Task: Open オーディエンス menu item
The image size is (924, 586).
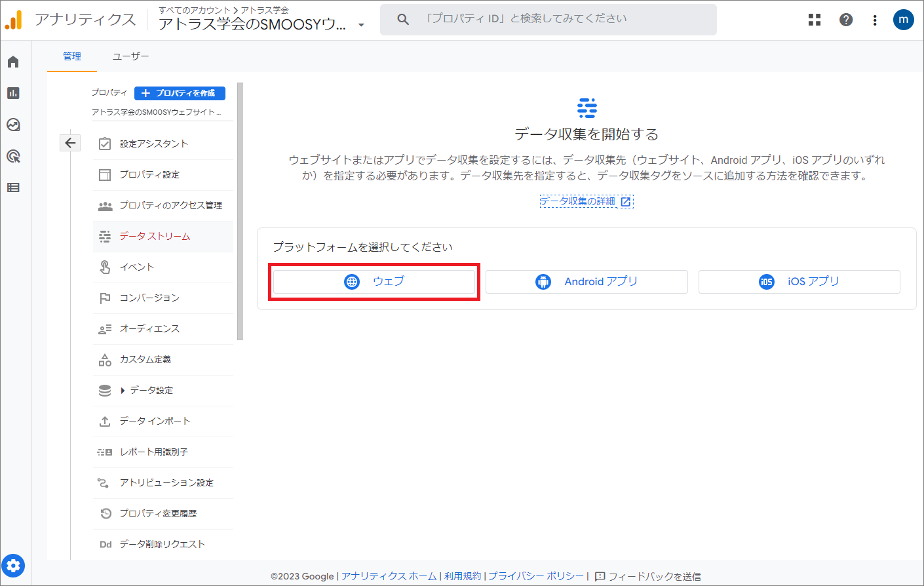Action: (163, 328)
